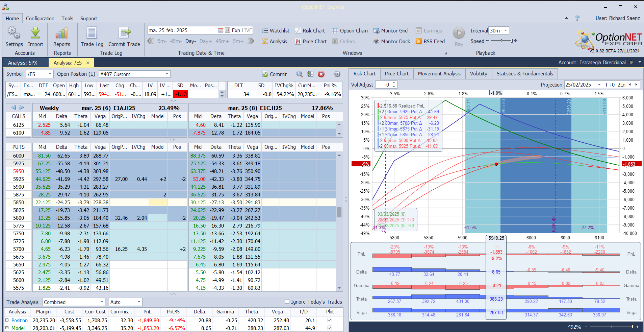This screenshot has width=644, height=332.
Task: Toggle the T+0 projection option
Action: click(610, 85)
